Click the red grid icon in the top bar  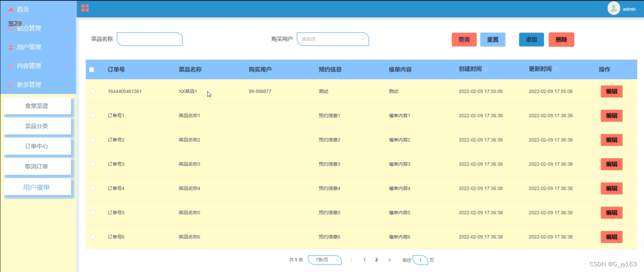(x=85, y=8)
